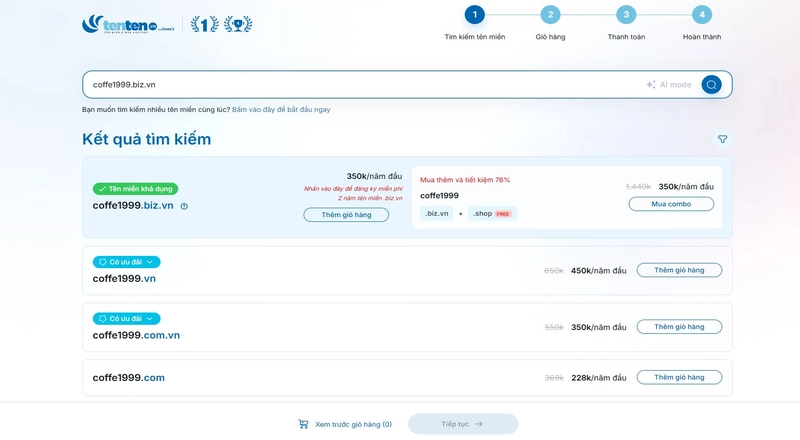Select the .biz.vn combo chip
Screen dimensions: 800x440
437,213
